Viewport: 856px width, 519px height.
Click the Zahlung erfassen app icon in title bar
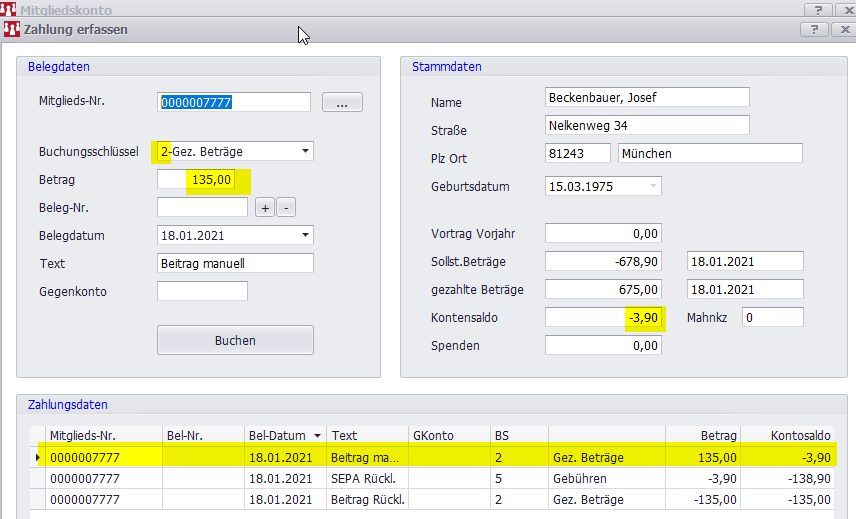pos(11,30)
